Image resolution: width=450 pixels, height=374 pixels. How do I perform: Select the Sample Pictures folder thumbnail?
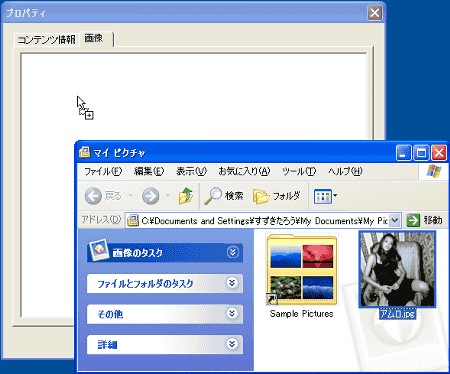[301, 269]
